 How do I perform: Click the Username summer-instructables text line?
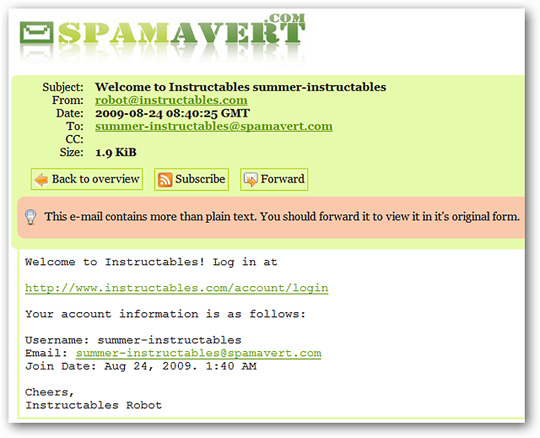[133, 340]
